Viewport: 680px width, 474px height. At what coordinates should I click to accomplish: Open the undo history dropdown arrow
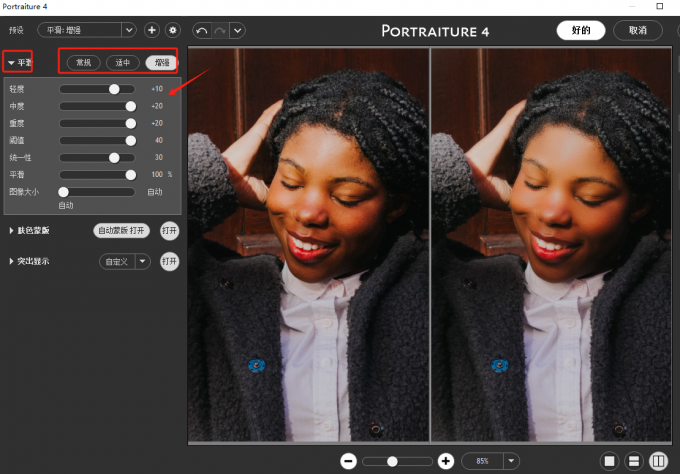tap(237, 31)
